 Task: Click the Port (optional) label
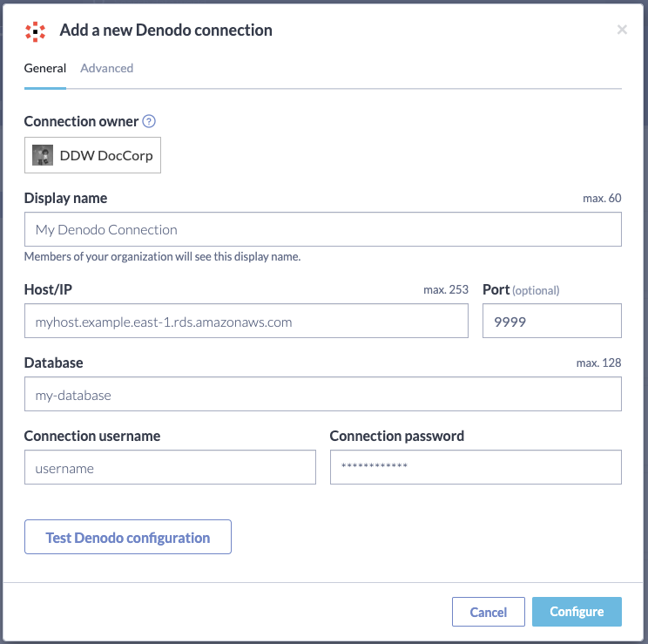pyautogui.click(x=521, y=289)
